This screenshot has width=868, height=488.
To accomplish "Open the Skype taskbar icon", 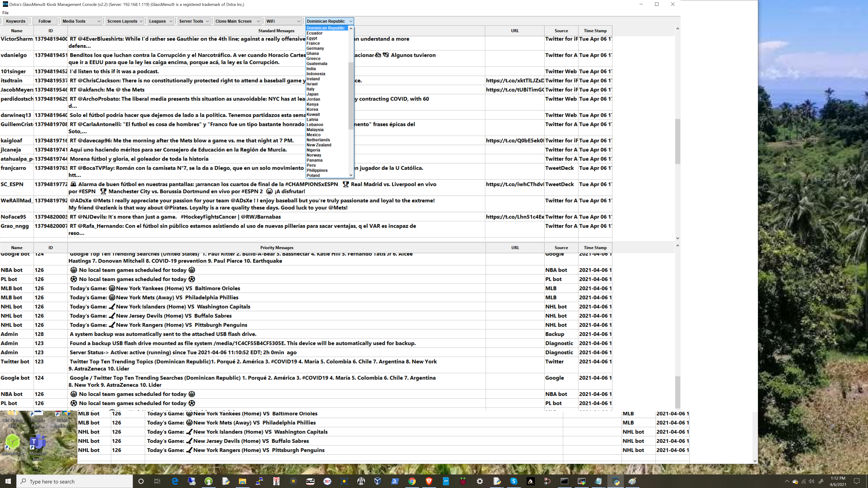I will coord(514,481).
